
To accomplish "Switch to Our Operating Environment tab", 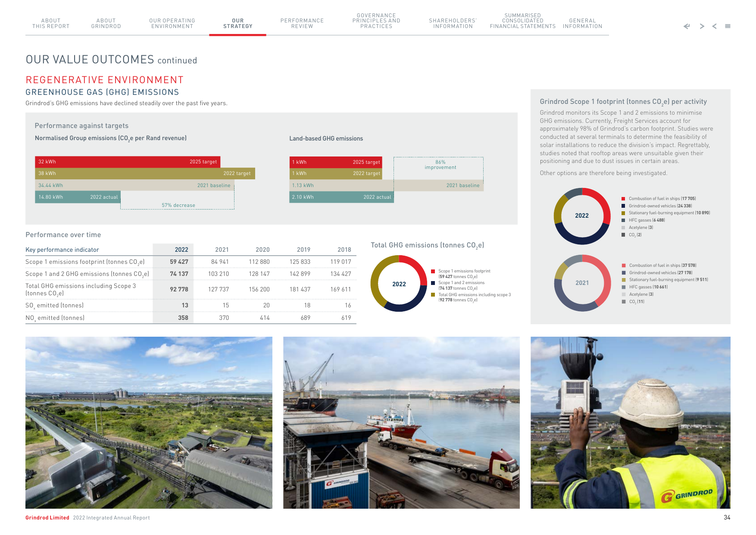I will [172, 23].
